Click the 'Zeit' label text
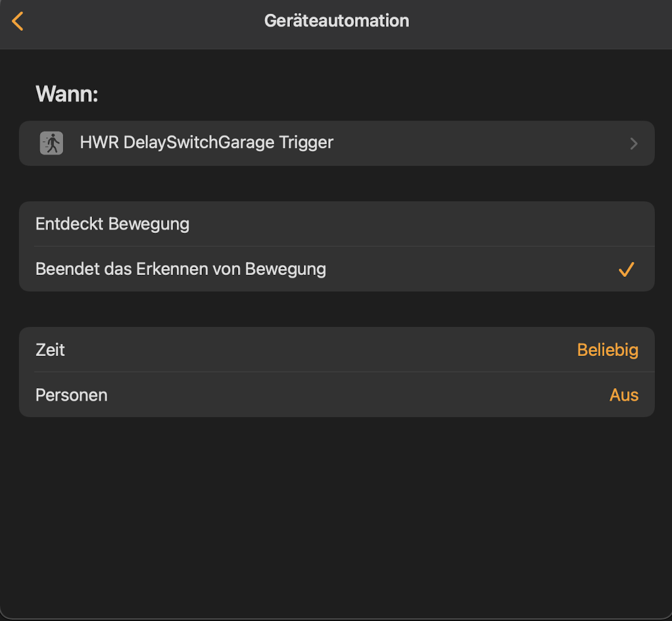The width and height of the screenshot is (672, 621). [50, 350]
